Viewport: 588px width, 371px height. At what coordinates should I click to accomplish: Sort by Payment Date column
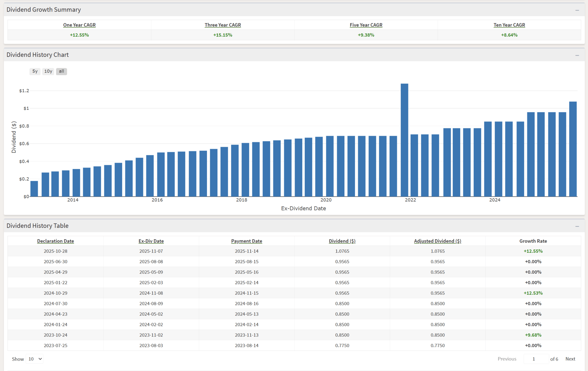pyautogui.click(x=247, y=241)
